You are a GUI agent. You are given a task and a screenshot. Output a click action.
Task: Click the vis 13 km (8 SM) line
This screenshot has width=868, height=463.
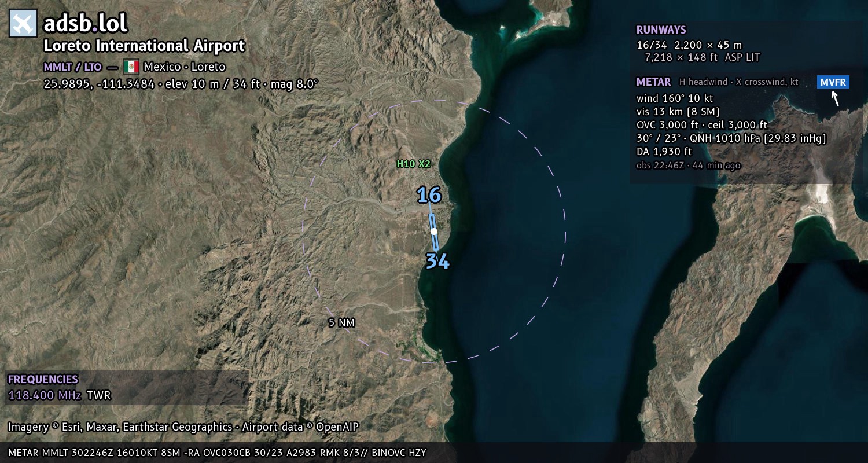(678, 112)
